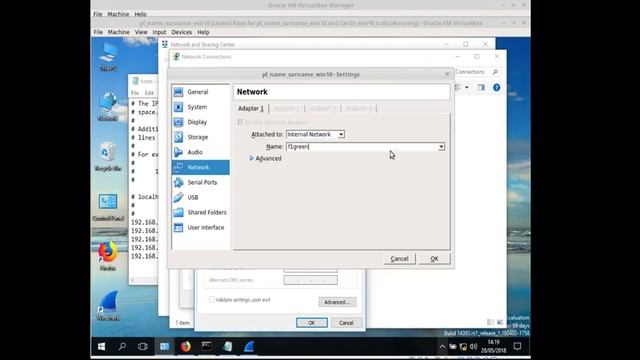Open VirtualBox Manager Machine menu
This screenshot has height=360, width=640.
[x=118, y=14]
